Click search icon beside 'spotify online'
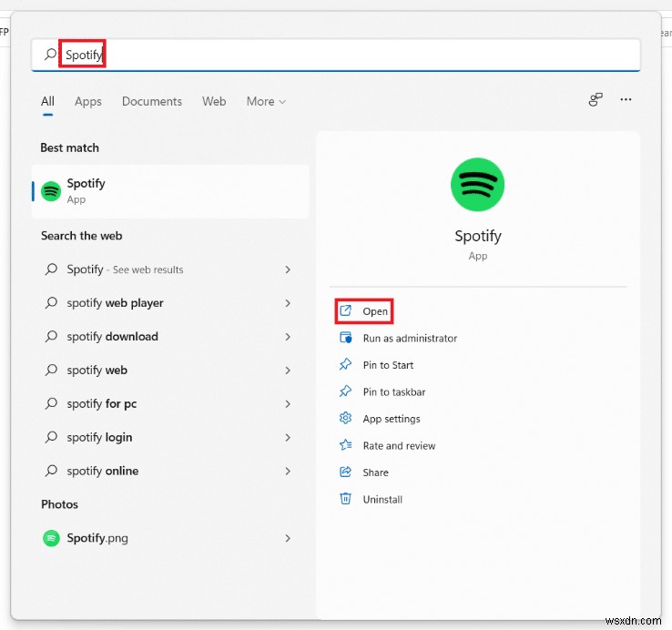The width and height of the screenshot is (672, 630). 51,471
